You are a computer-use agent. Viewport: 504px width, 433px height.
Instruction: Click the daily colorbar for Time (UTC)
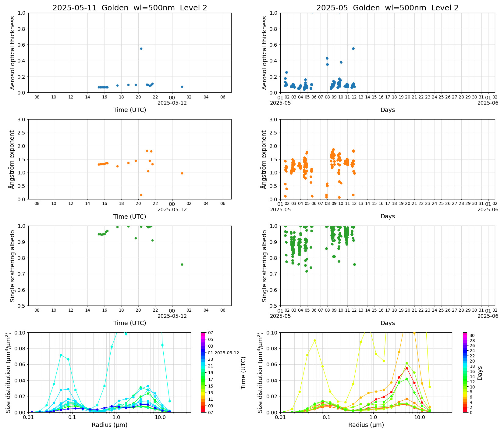pyautogui.click(x=203, y=372)
